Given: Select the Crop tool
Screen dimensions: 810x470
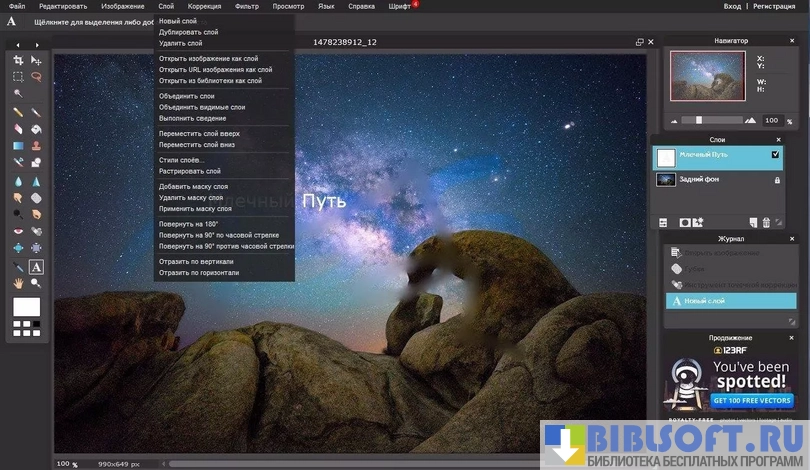Looking at the screenshot, I should (18, 61).
